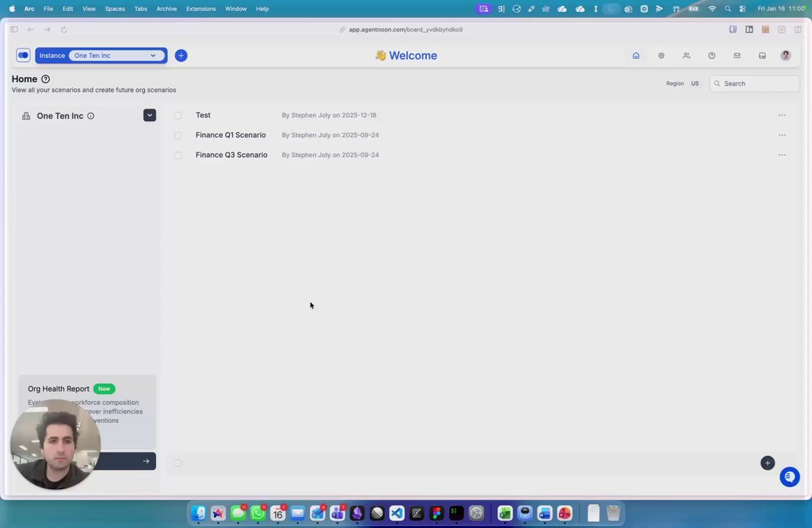Collapse the One Ten Inc sidebar chevron
Viewport: 812px width, 528px height.
point(150,115)
